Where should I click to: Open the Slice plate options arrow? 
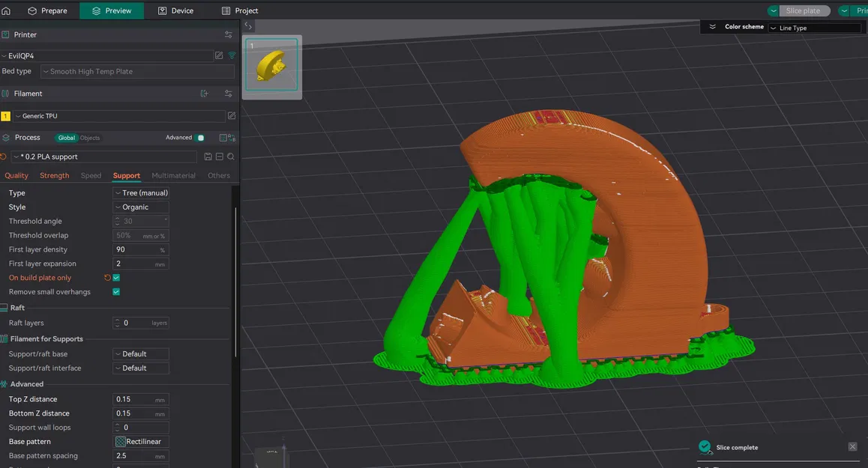(x=773, y=10)
